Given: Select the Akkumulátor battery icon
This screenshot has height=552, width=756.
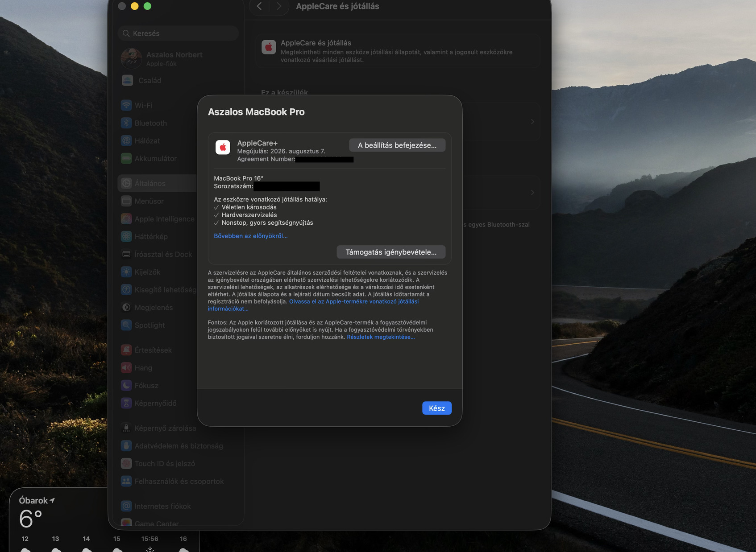Looking at the screenshot, I should click(127, 158).
